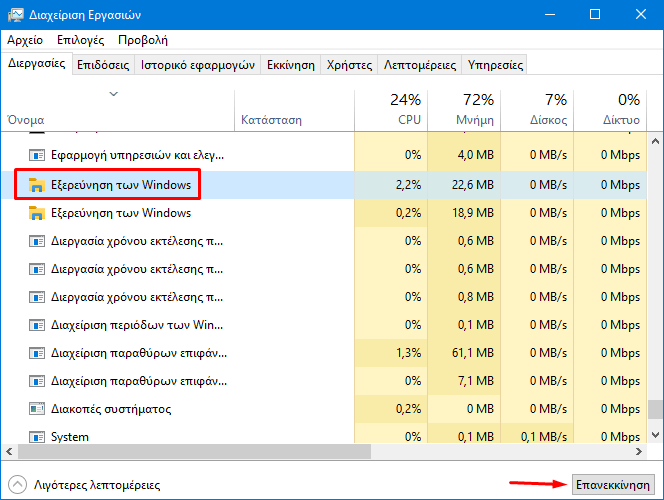Screen dimensions: 664x500
Task: Click the horizontal scrollbar thumb
Action: 194,452
